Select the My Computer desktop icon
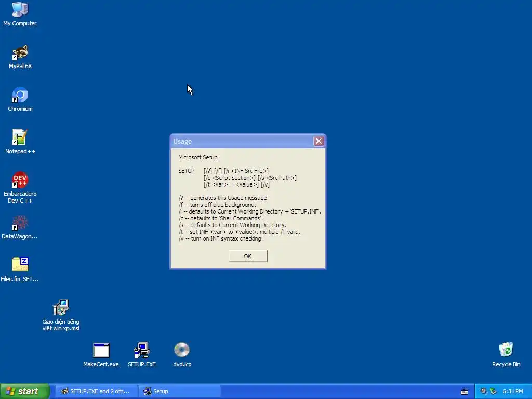532x399 pixels. coord(20,14)
